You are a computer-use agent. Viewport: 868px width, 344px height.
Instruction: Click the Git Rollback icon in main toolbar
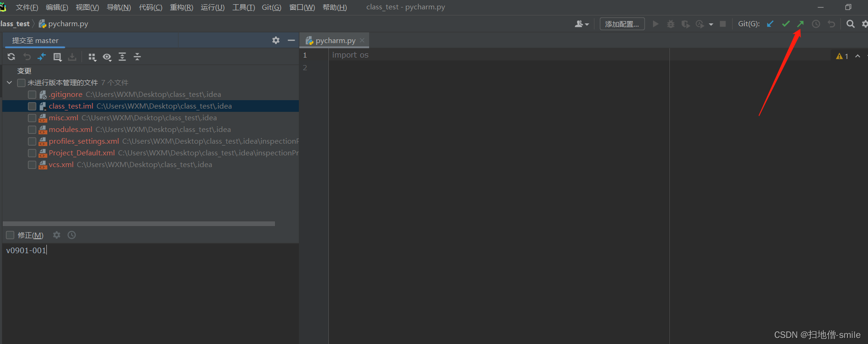[x=831, y=24]
